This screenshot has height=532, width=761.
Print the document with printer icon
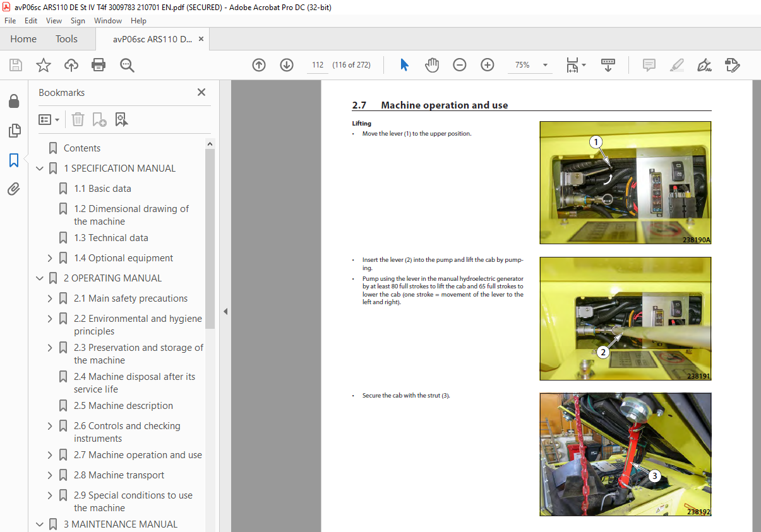[99, 65]
